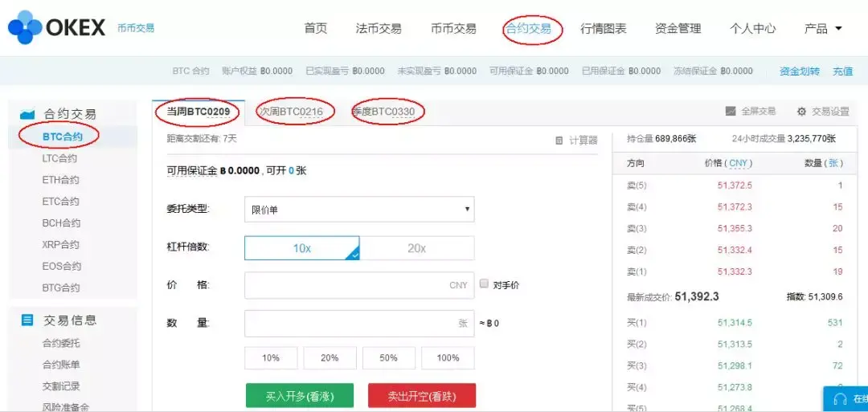Select LTC合约 in sidebar

(59, 158)
